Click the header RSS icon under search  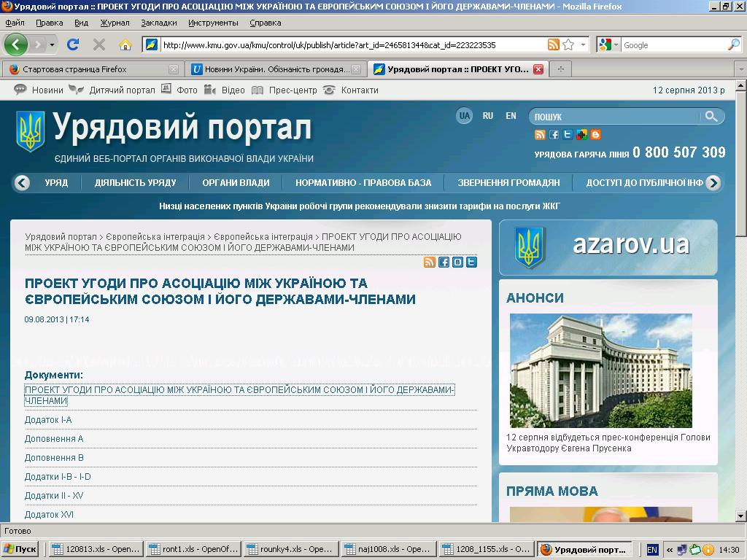[x=540, y=135]
